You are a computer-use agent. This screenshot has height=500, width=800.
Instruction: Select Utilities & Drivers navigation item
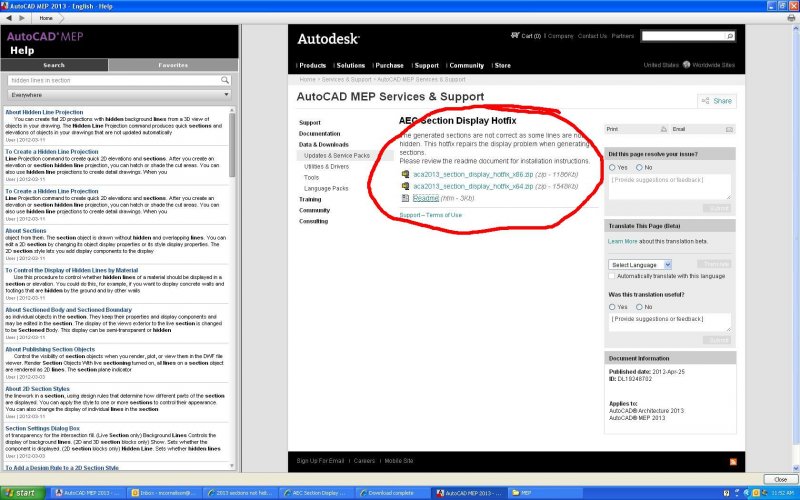327,167
